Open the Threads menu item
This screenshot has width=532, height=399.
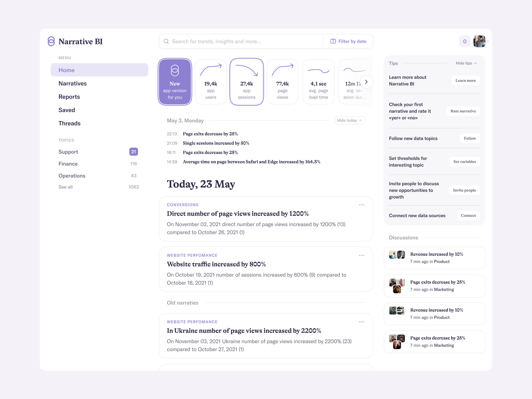pos(69,123)
